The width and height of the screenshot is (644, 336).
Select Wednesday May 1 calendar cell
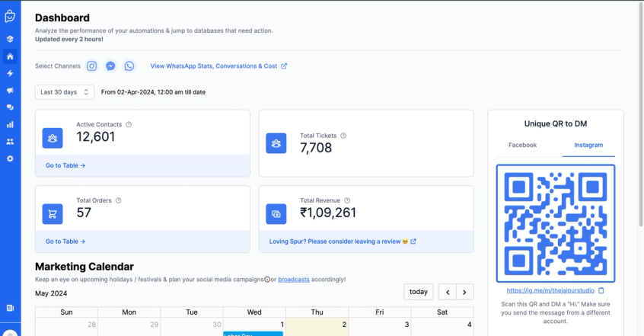254,327
